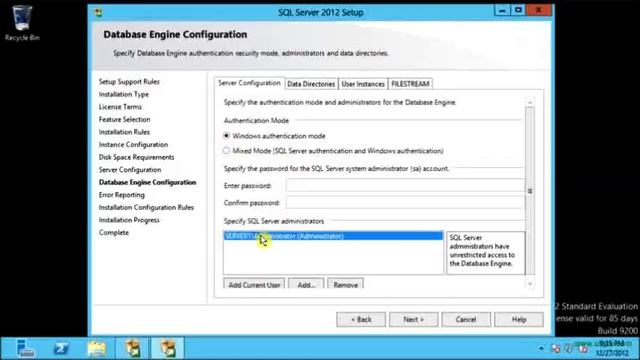The width and height of the screenshot is (640, 360).
Task: Open the User Instances tab
Action: click(x=363, y=84)
